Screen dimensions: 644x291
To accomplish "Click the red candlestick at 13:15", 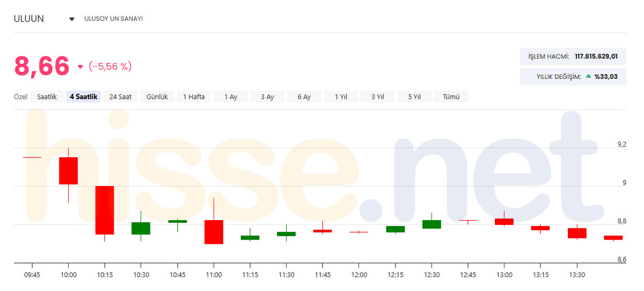I will click(540, 228).
